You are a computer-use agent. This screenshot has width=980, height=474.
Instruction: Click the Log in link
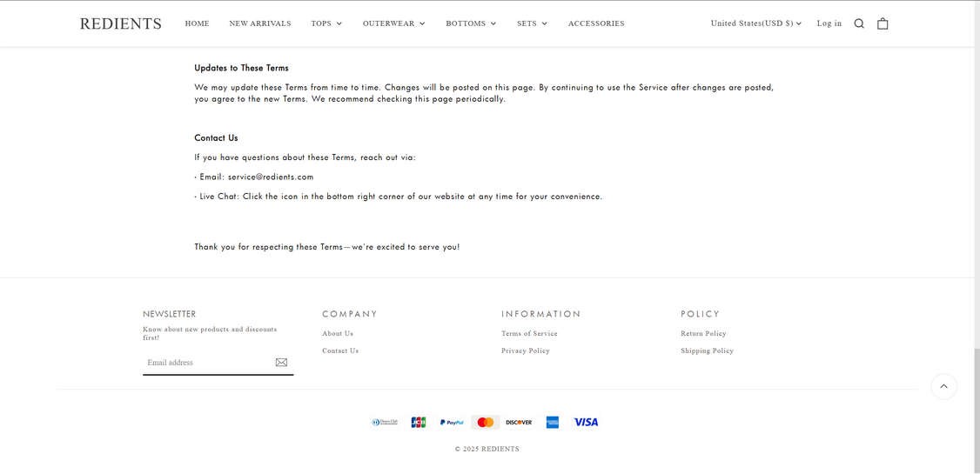(x=829, y=23)
